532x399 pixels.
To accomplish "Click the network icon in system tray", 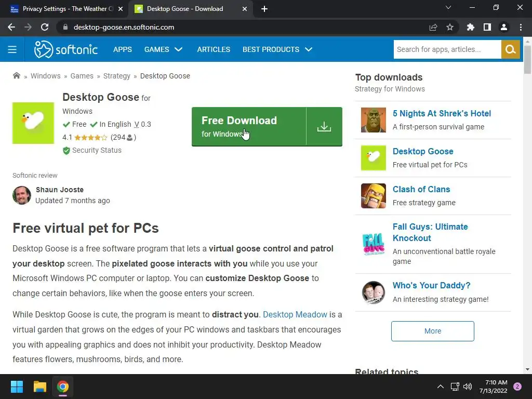I will (x=455, y=387).
